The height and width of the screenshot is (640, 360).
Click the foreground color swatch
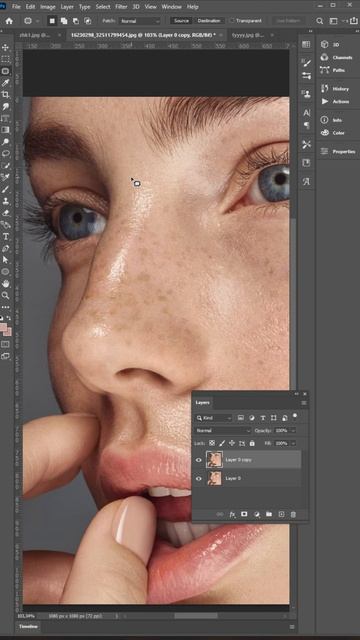[x=3, y=328]
